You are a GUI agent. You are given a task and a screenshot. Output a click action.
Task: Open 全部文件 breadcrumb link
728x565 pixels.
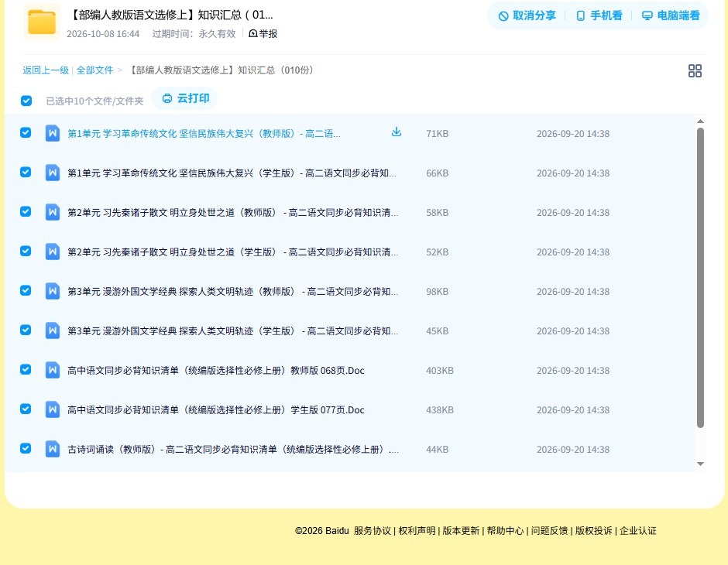tap(94, 70)
